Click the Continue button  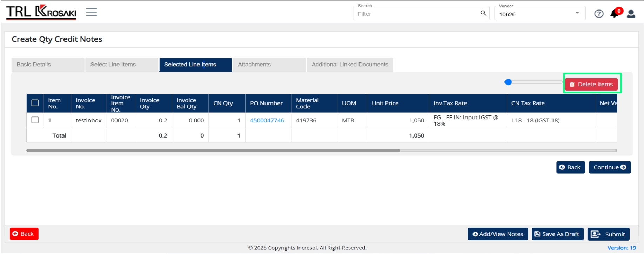[610, 167]
